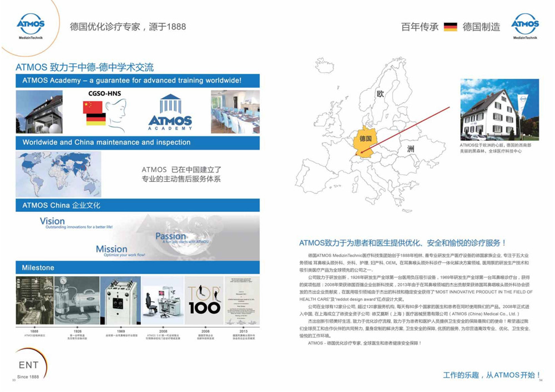Click the 欧 label on the Europe map
The width and height of the screenshot is (555, 392).
(381, 94)
